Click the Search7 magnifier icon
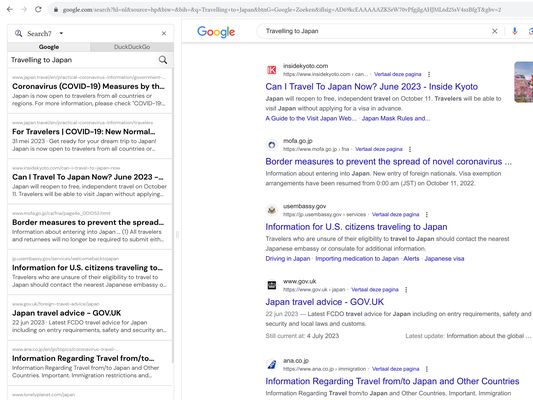This screenshot has height=400, width=533. coord(18,33)
